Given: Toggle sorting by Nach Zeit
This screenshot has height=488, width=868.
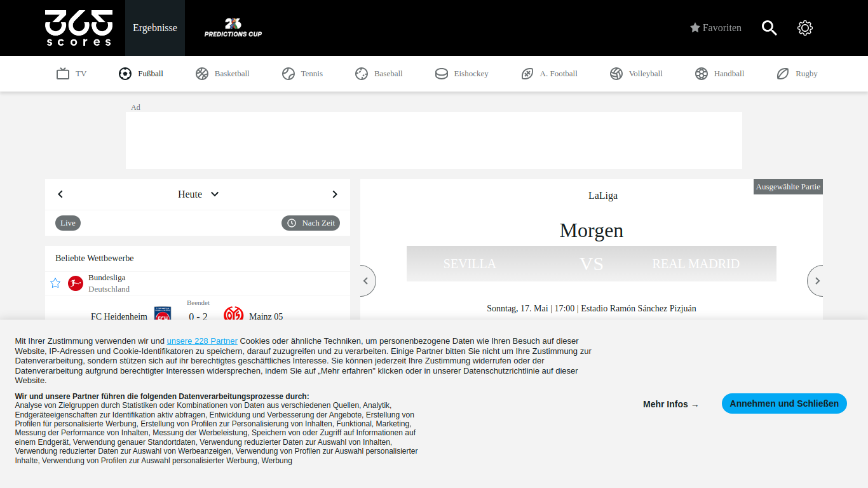Looking at the screenshot, I should pyautogui.click(x=311, y=223).
